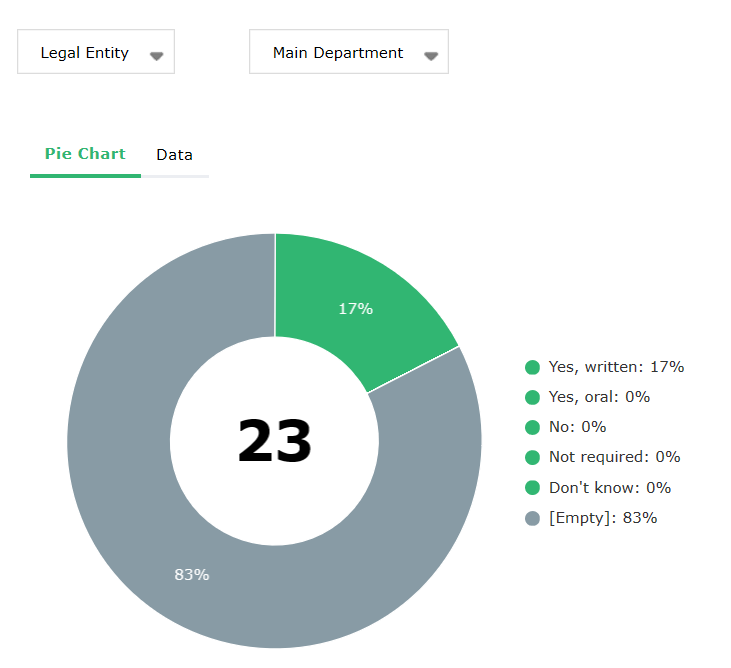Click the '[Empty]: 83%' legend label
This screenshot has height=668, width=731.
pyautogui.click(x=602, y=518)
